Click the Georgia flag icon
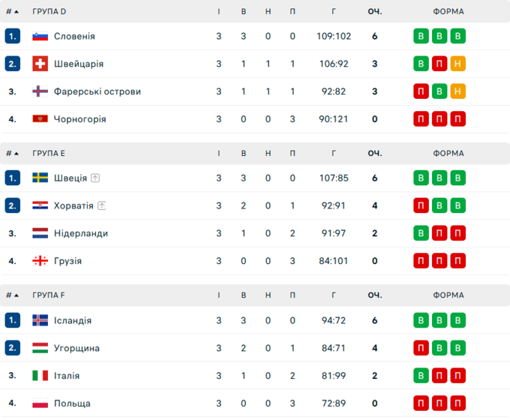510x420 pixels. tap(40, 261)
